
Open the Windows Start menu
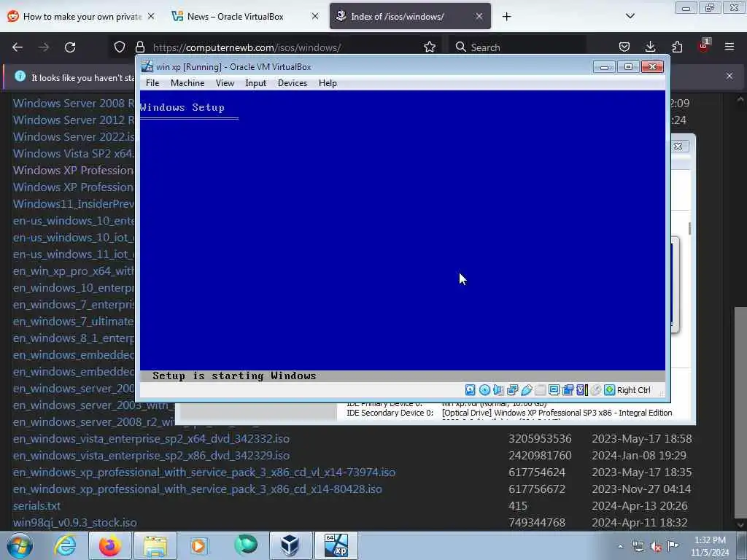tap(20, 545)
